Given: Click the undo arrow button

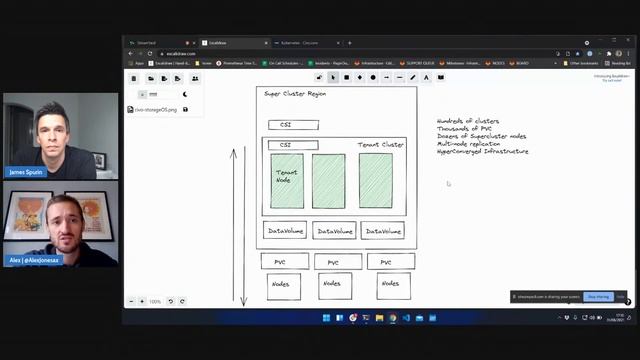Looking at the screenshot, I should click(171, 302).
